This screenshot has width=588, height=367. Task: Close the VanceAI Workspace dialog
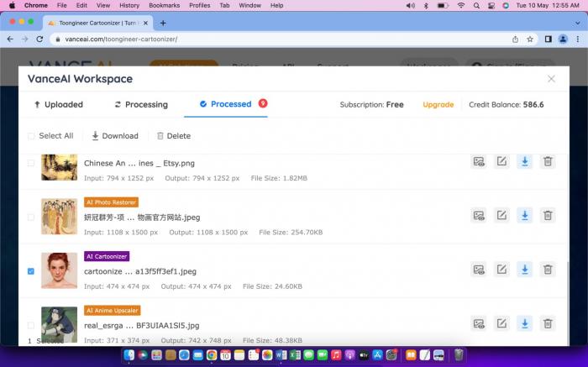point(551,79)
